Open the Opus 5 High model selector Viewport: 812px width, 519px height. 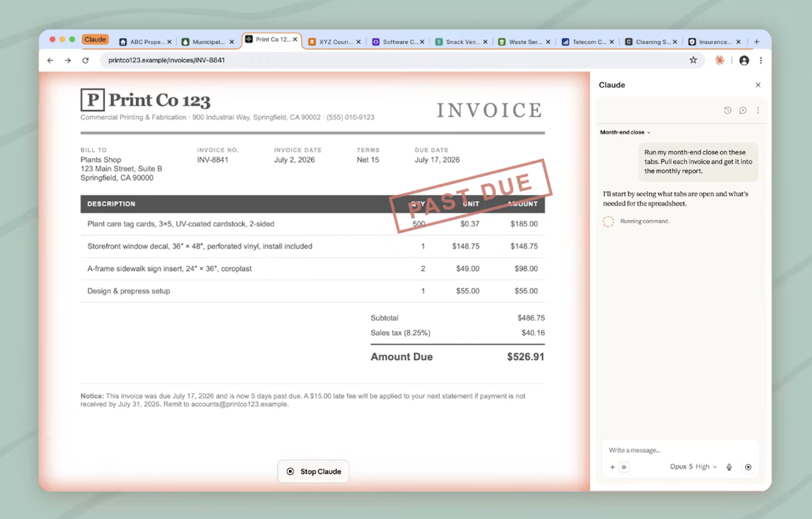click(693, 467)
